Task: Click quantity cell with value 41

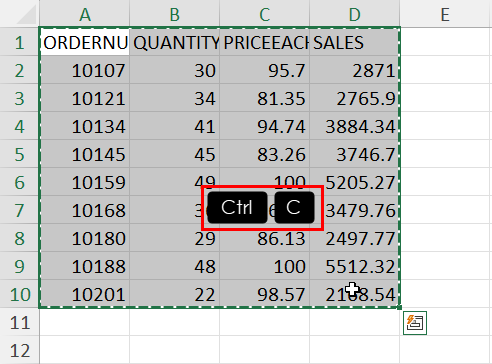Action: coord(175,126)
